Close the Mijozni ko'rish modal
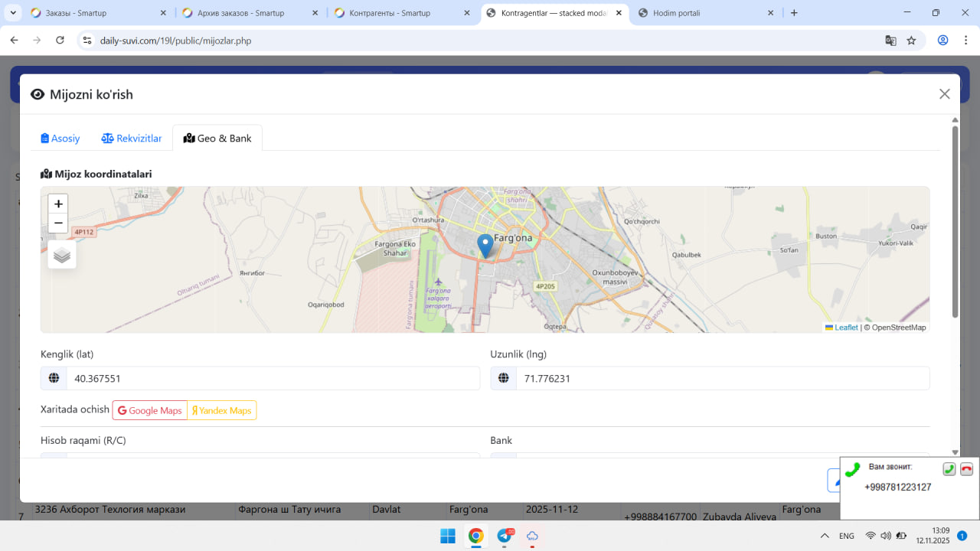Screen dimensions: 980x551 944,94
